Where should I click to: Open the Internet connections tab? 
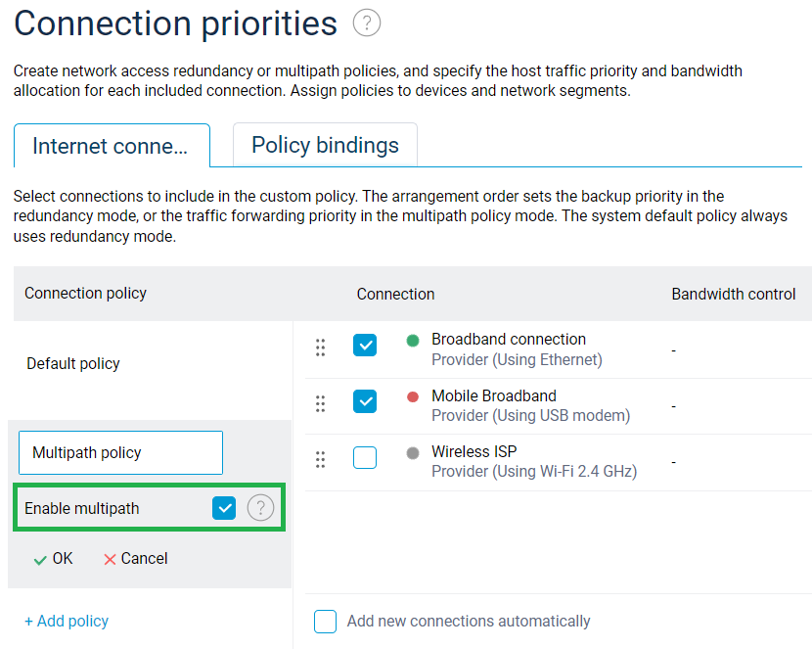tap(111, 147)
